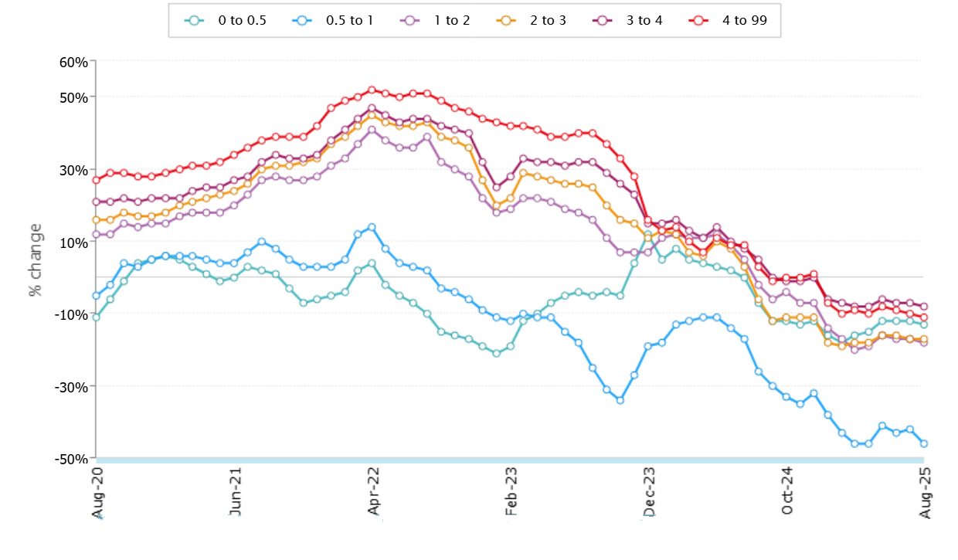Click the blue line's peak point at Apr-22
The height and width of the screenshot is (560, 958).
372,227
